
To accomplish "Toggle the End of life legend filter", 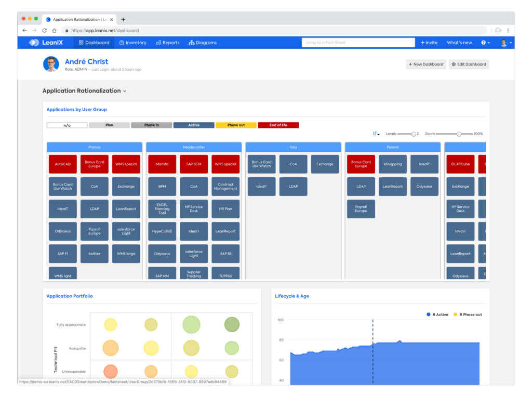I will (278, 125).
